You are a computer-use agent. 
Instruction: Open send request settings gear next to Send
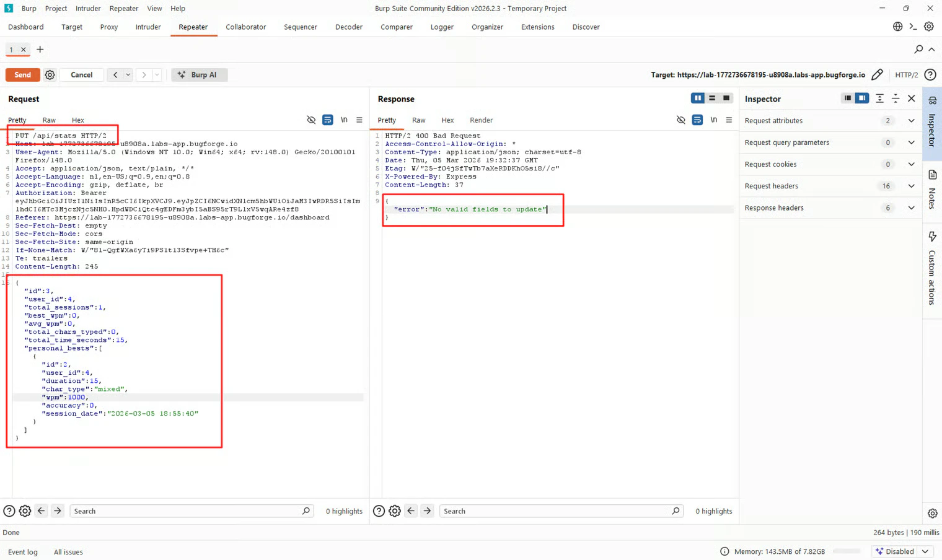(x=50, y=75)
